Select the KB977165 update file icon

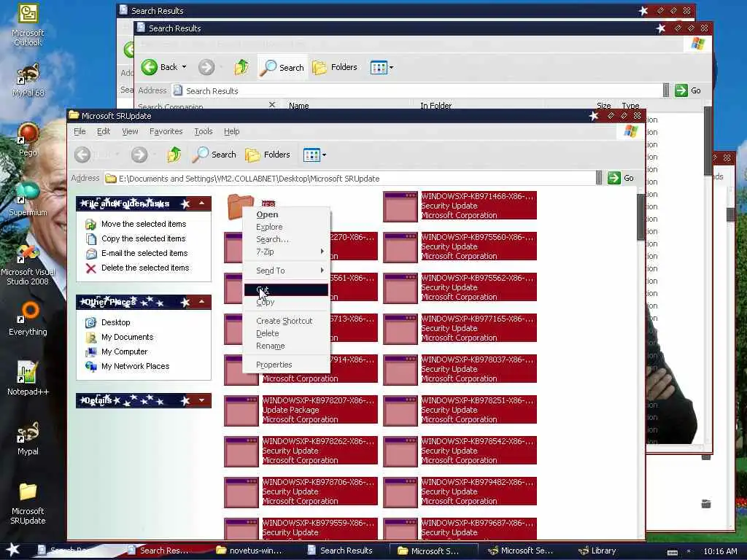pyautogui.click(x=400, y=329)
